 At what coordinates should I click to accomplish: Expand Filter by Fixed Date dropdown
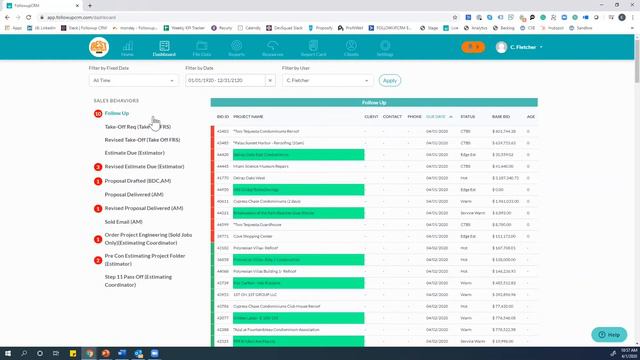pyautogui.click(x=133, y=80)
